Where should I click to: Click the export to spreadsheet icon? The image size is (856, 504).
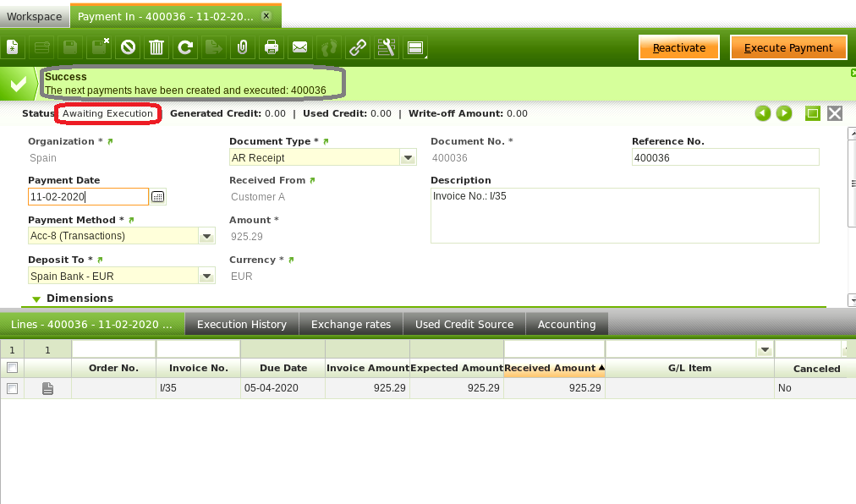click(214, 47)
